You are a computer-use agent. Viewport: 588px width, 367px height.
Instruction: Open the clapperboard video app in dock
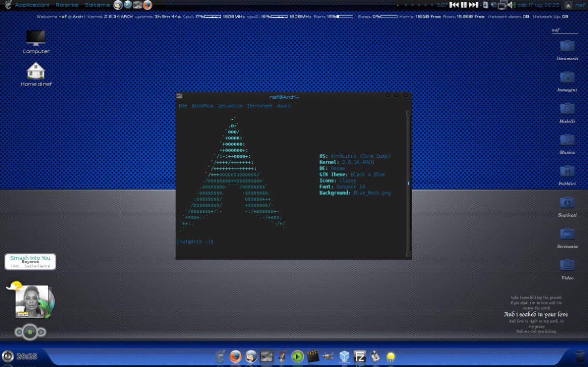pyautogui.click(x=313, y=356)
